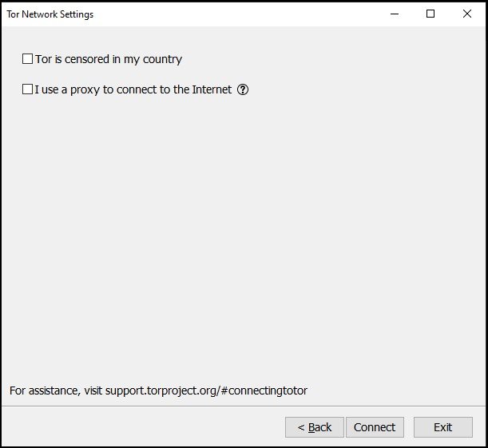Minimize the Tor Network Settings window
The image size is (488, 448).
pyautogui.click(x=395, y=14)
